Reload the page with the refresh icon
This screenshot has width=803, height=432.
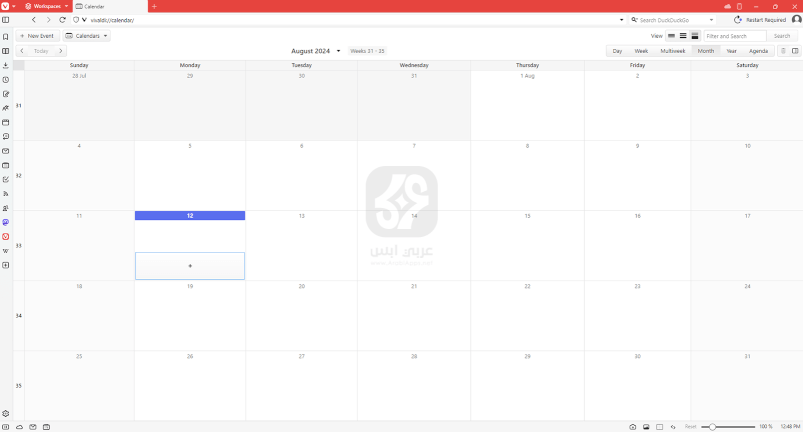(63, 20)
